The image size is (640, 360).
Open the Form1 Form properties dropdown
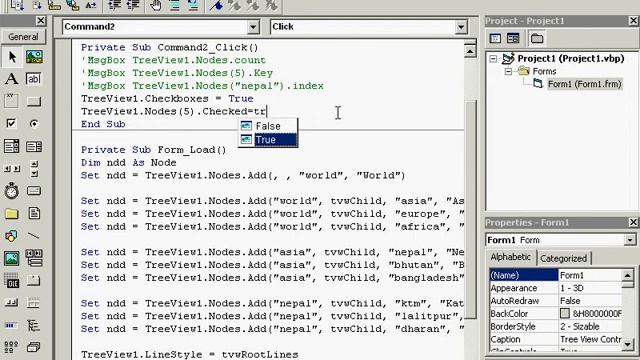point(630,240)
